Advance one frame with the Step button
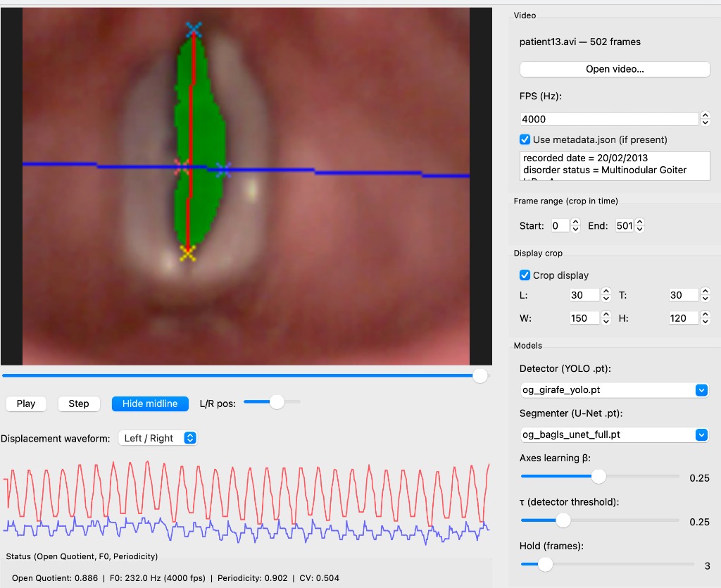Screen dimensions: 721x588 [x=78, y=404]
